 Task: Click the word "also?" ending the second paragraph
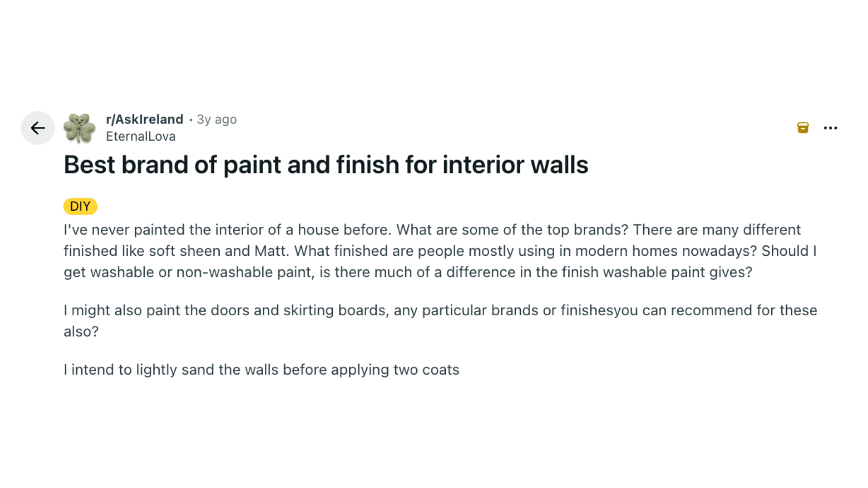click(x=81, y=332)
